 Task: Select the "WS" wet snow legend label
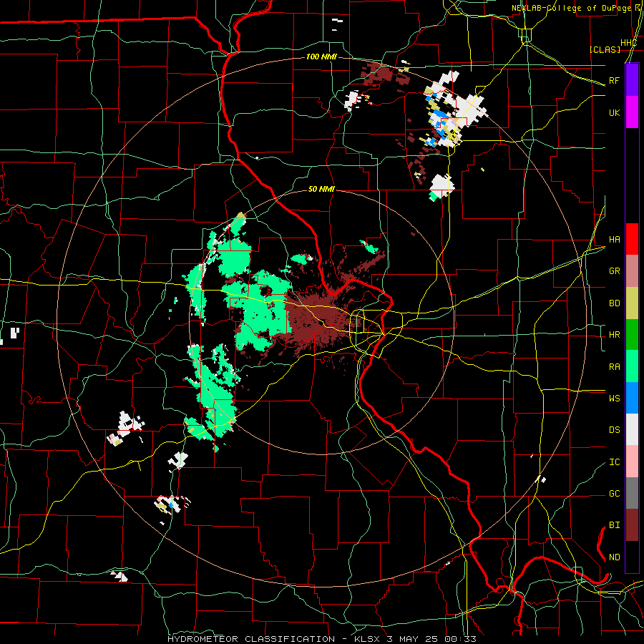tap(614, 398)
